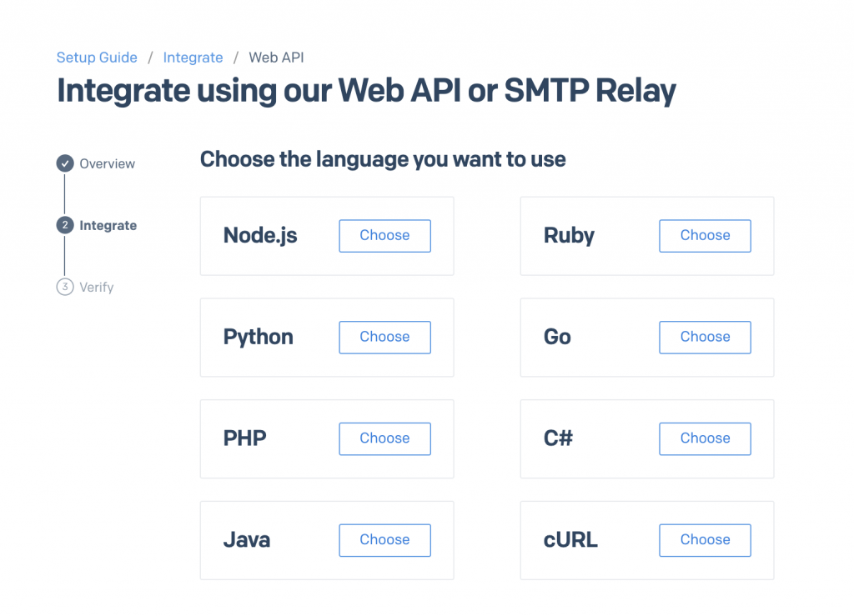
Task: Pick PHP using its Choose button
Action: [384, 438]
